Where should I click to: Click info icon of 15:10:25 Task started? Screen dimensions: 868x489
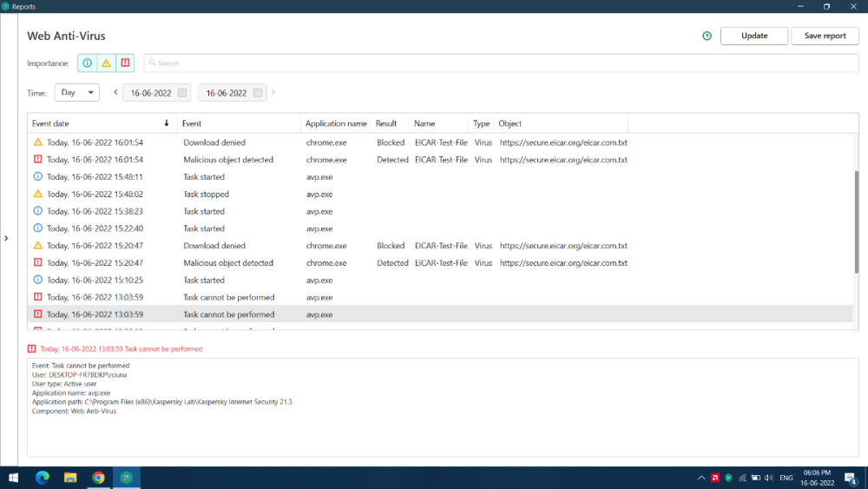point(37,280)
